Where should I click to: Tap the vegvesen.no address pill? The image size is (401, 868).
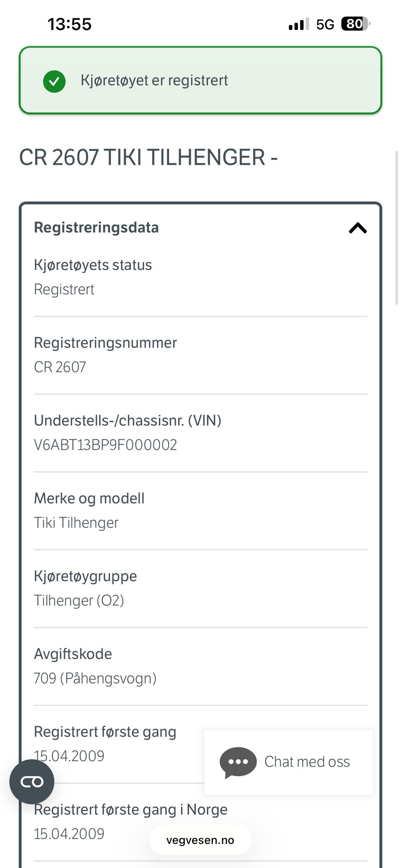[200, 840]
